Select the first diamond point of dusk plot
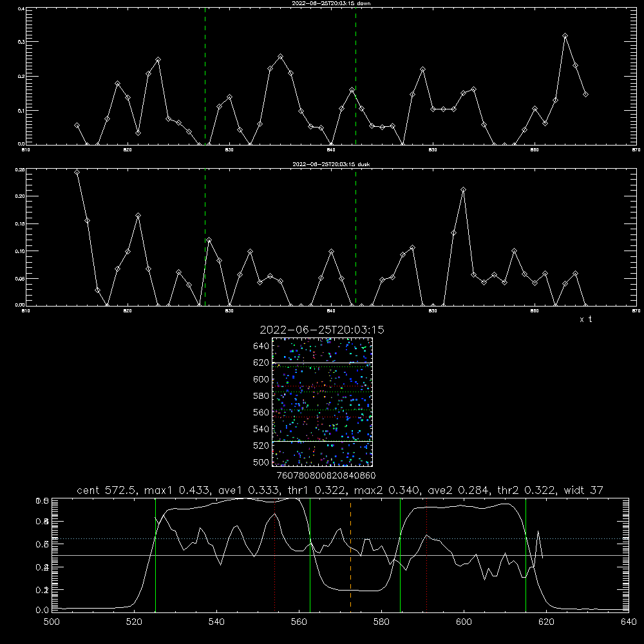Viewport: 644px width, 644px height. coord(77,172)
